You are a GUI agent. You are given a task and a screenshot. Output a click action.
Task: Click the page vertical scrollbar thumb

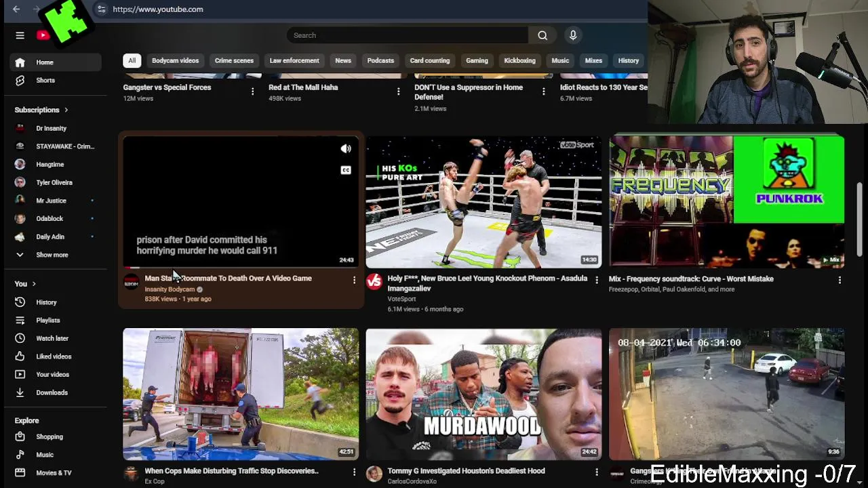(x=861, y=220)
